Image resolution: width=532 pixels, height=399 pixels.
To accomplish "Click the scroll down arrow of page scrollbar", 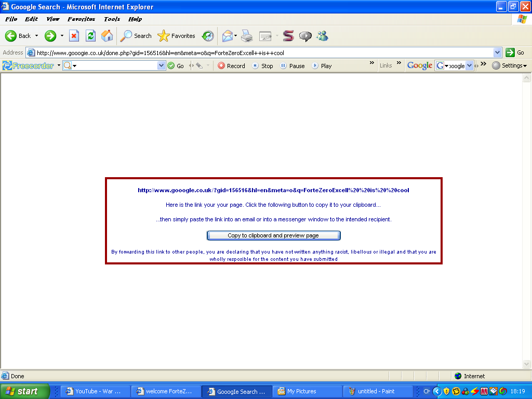I will click(526, 364).
